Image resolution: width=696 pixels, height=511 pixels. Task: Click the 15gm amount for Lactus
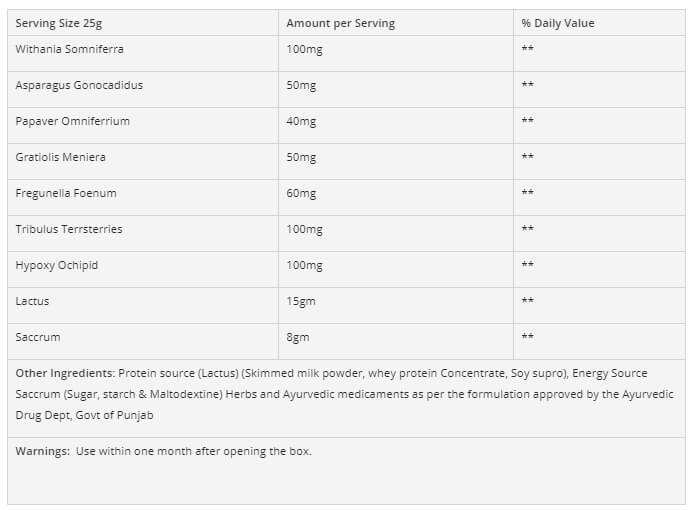(x=301, y=301)
